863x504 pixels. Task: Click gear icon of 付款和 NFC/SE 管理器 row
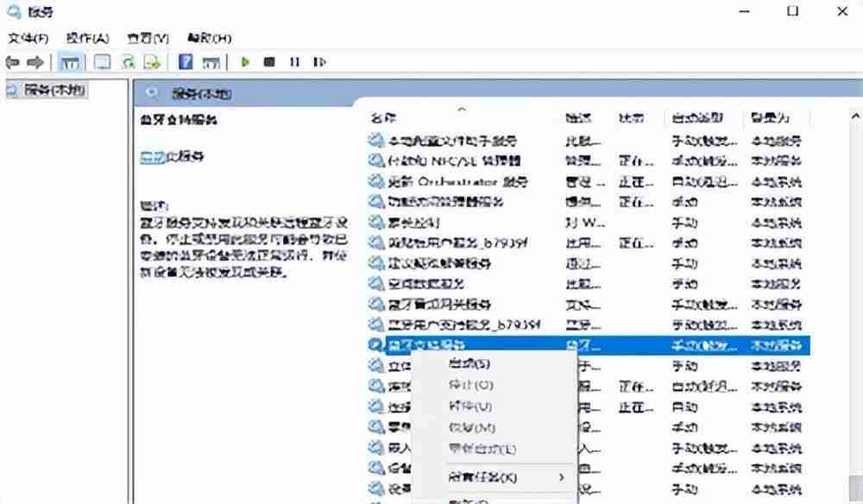tap(376, 161)
